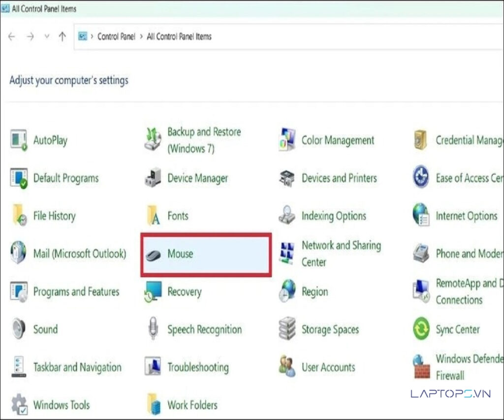
Task: Click the address bar icon area
Action: (x=83, y=36)
